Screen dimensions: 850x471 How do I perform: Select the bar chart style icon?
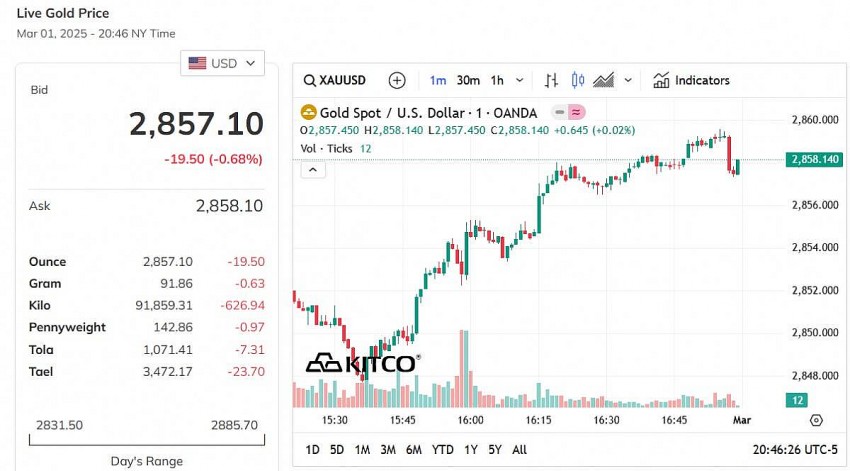point(551,80)
